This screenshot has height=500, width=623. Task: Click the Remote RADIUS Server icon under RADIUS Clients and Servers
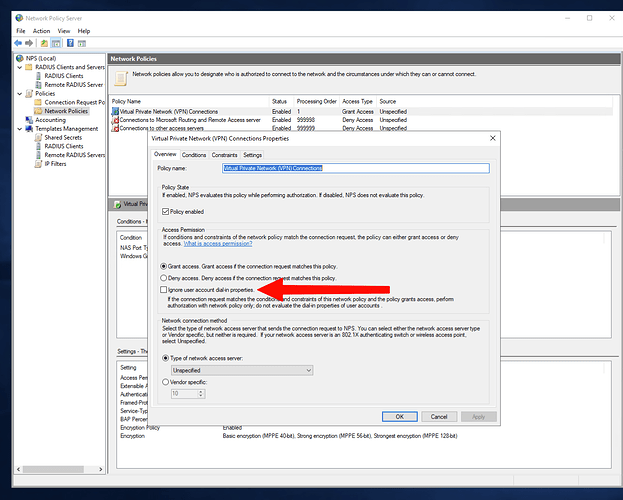coord(39,85)
